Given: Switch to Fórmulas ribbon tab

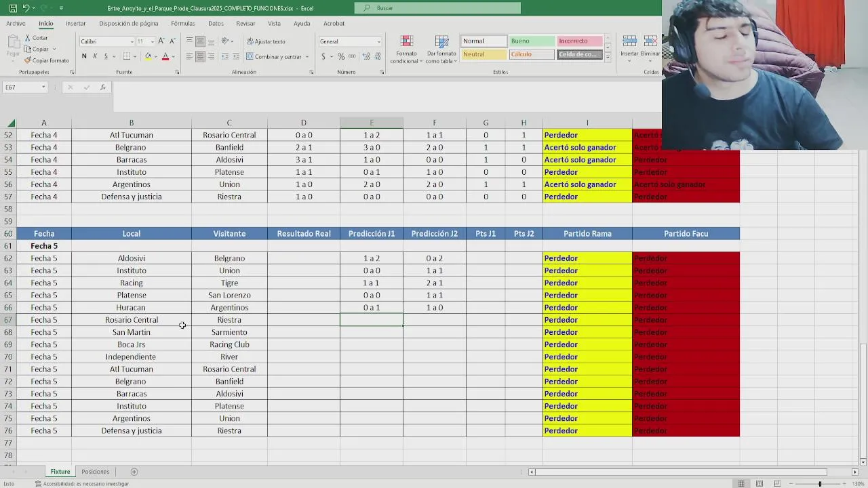Looking at the screenshot, I should (183, 23).
